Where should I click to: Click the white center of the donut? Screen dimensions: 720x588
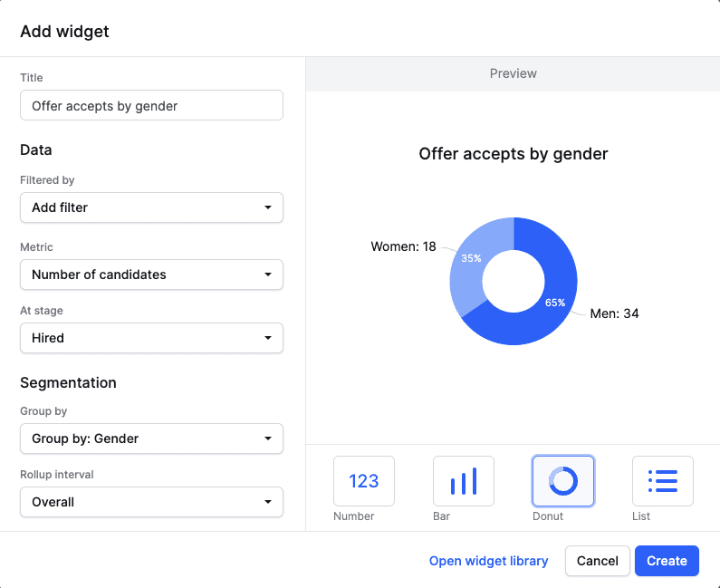(513, 281)
